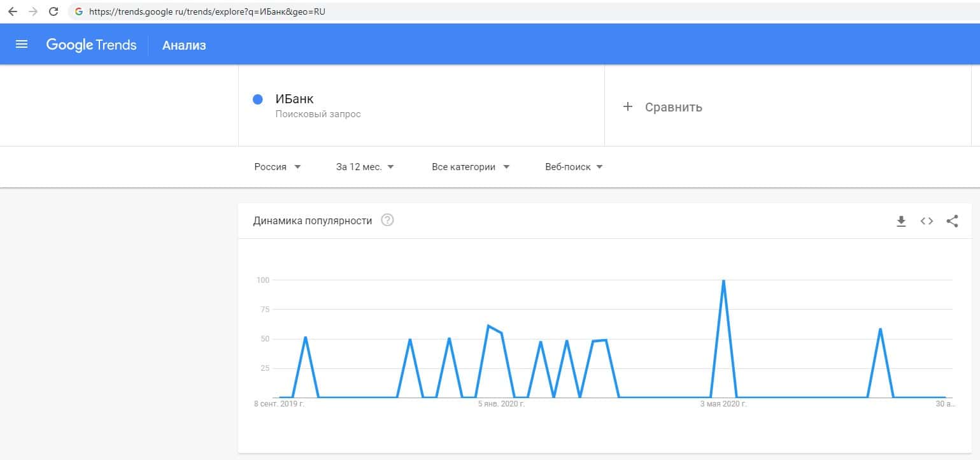Viewport: 980px width, 460px height.
Task: Open the Веб-поиск search type dropdown
Action: pyautogui.click(x=574, y=167)
